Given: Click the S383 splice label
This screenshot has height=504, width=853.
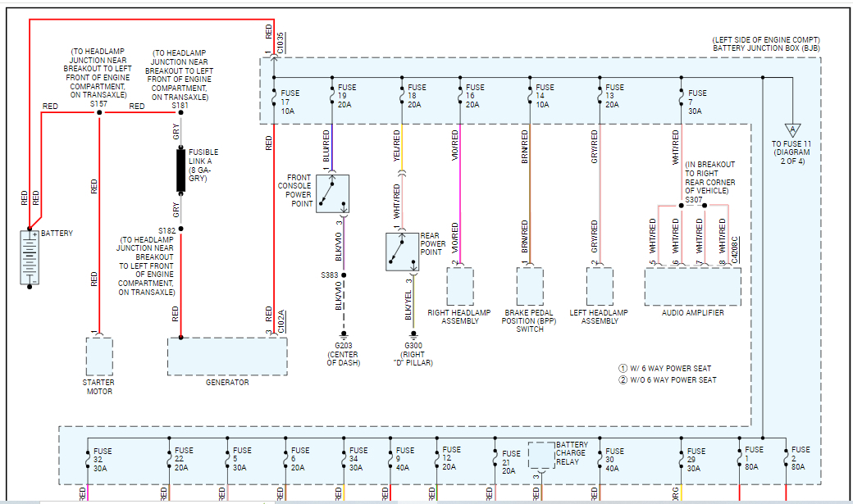Looking at the screenshot, I should [329, 275].
